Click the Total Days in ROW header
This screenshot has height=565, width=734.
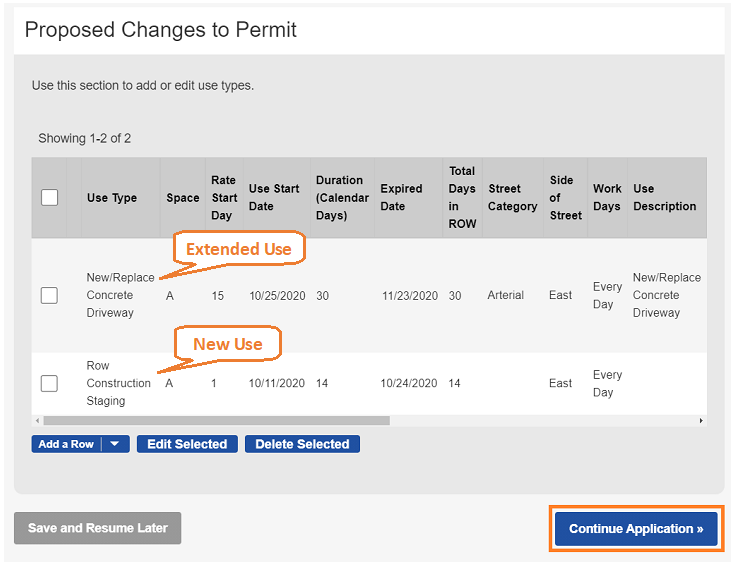pos(462,197)
